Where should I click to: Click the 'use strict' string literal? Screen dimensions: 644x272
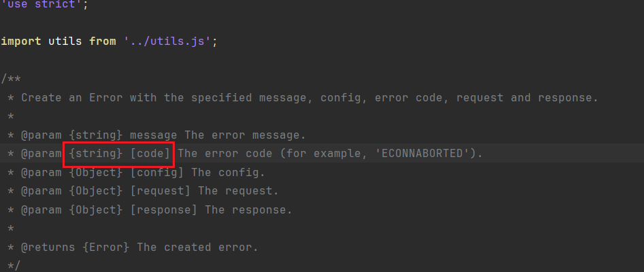pos(41,5)
